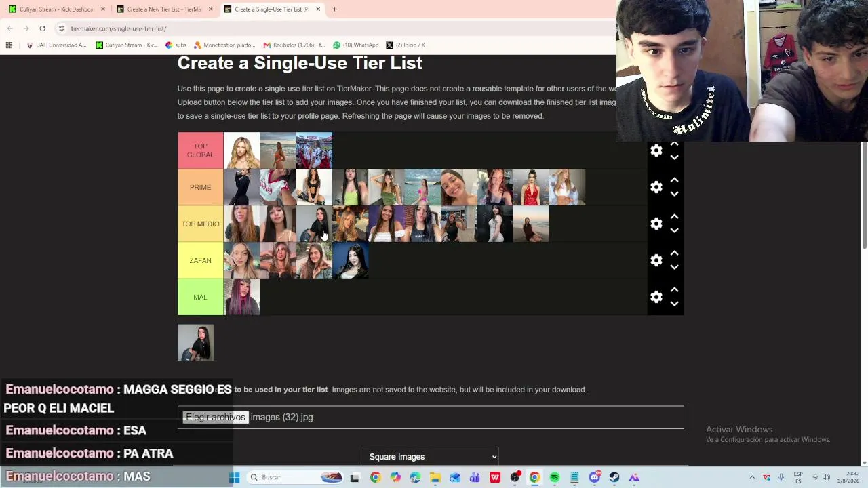Viewport: 868px width, 488px height.
Task: Open the WhatsApp bookmark
Action: 355,45
